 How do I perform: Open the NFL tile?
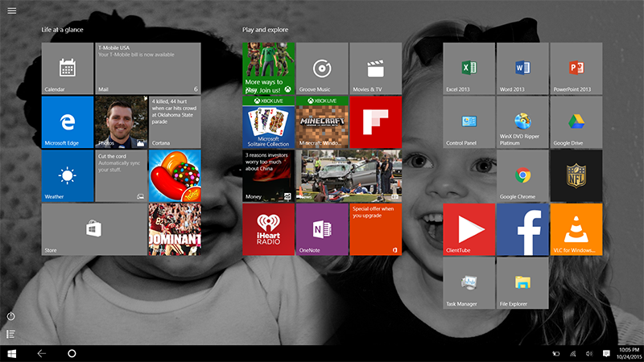(576, 175)
